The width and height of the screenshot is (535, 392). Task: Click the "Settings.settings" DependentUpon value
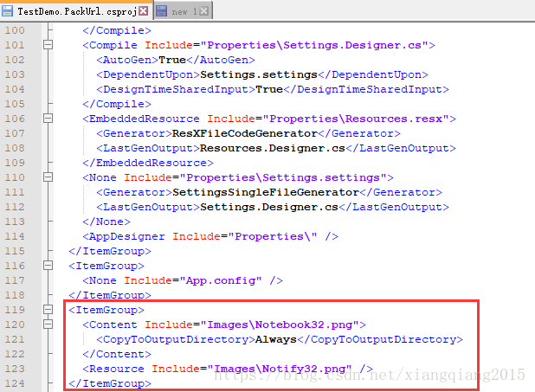point(259,74)
